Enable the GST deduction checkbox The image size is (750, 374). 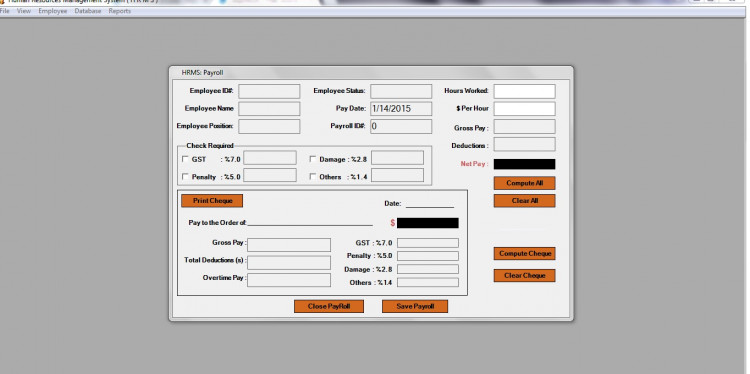186,159
